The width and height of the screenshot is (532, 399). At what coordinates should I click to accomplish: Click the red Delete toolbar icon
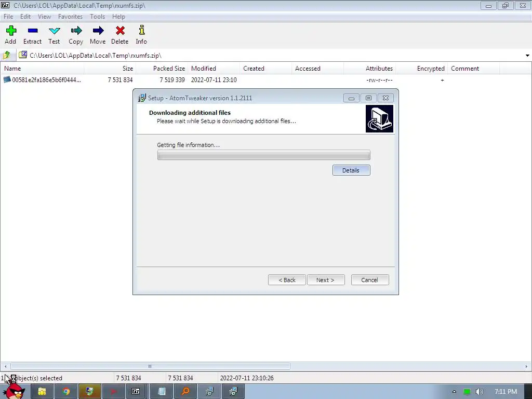(x=120, y=31)
